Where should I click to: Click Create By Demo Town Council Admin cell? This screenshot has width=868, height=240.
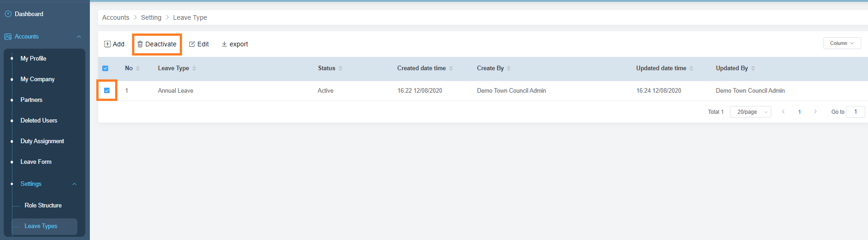[511, 90]
